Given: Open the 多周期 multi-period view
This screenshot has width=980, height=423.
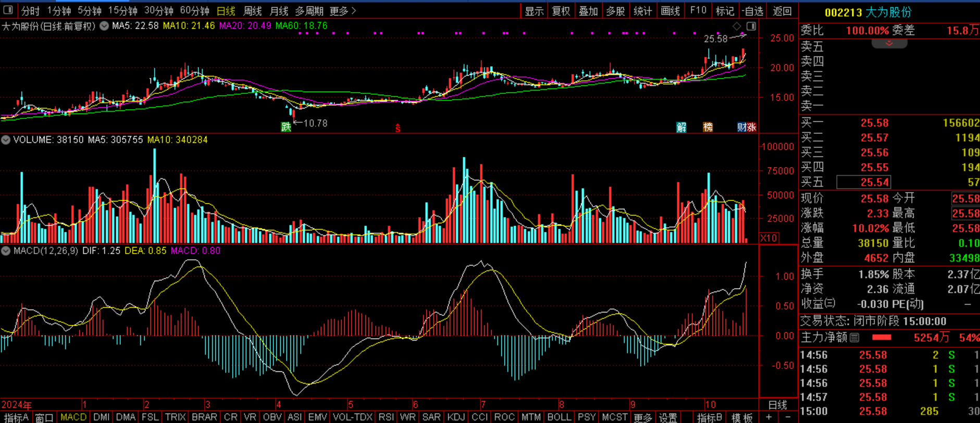Looking at the screenshot, I should (x=309, y=10).
